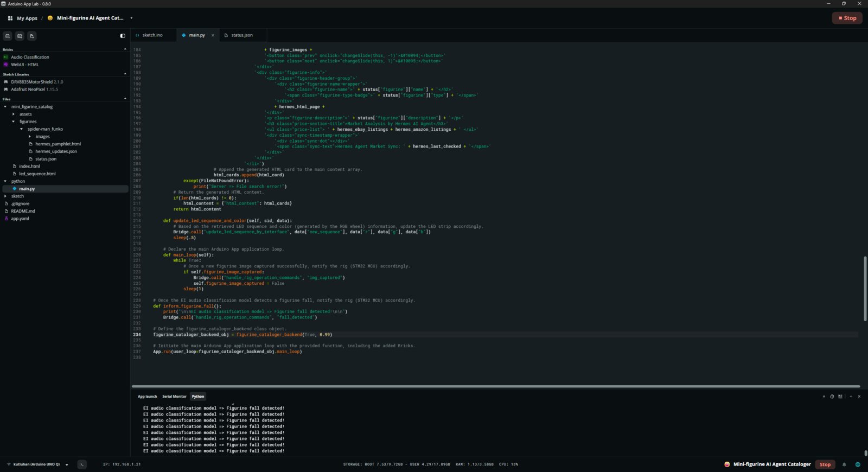Select the DRV8835MotorShield library
The height and width of the screenshot is (472, 868).
pyautogui.click(x=37, y=82)
